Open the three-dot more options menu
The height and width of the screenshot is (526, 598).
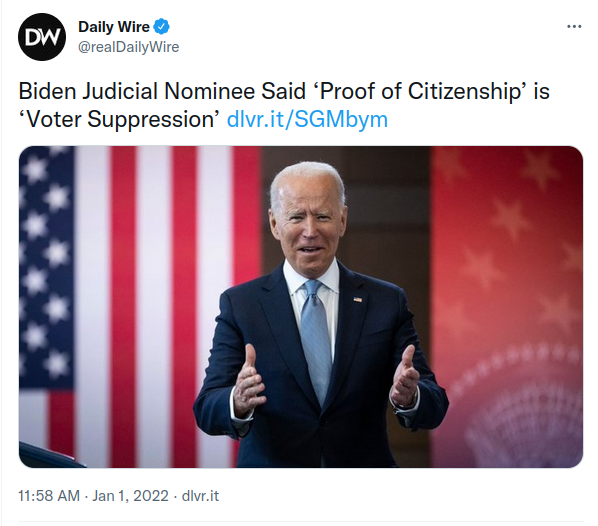pos(574,26)
